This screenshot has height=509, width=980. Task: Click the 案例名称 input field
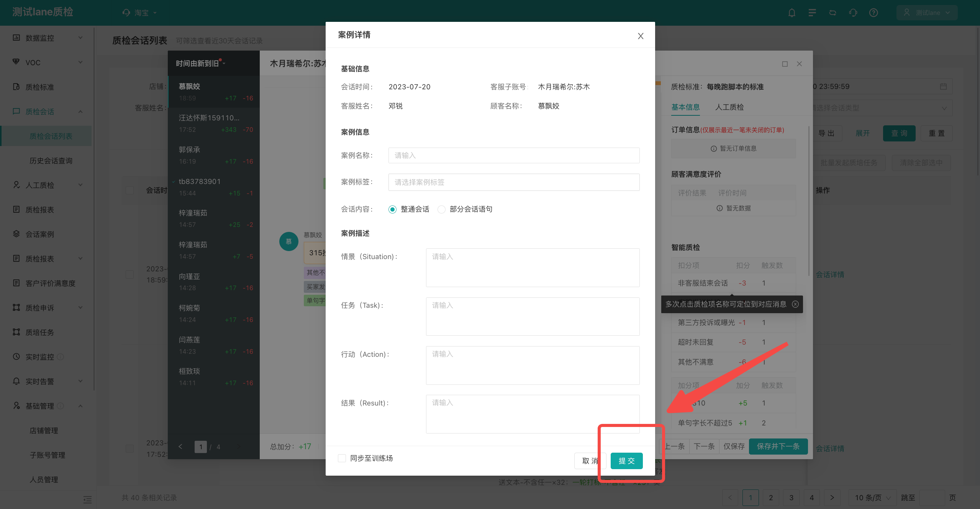(514, 155)
